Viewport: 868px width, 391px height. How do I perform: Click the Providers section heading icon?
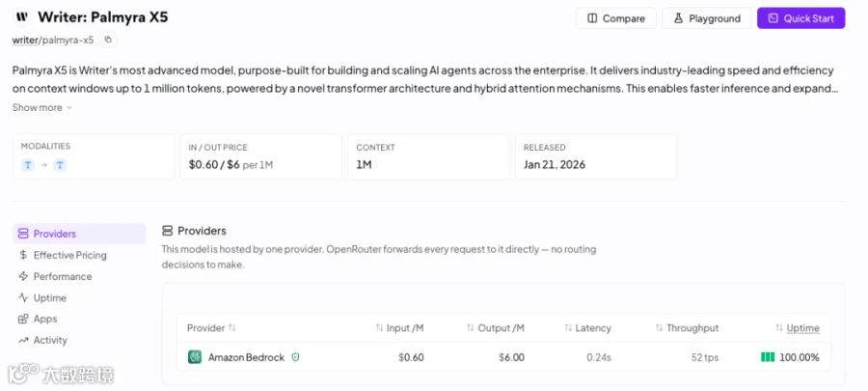click(167, 231)
